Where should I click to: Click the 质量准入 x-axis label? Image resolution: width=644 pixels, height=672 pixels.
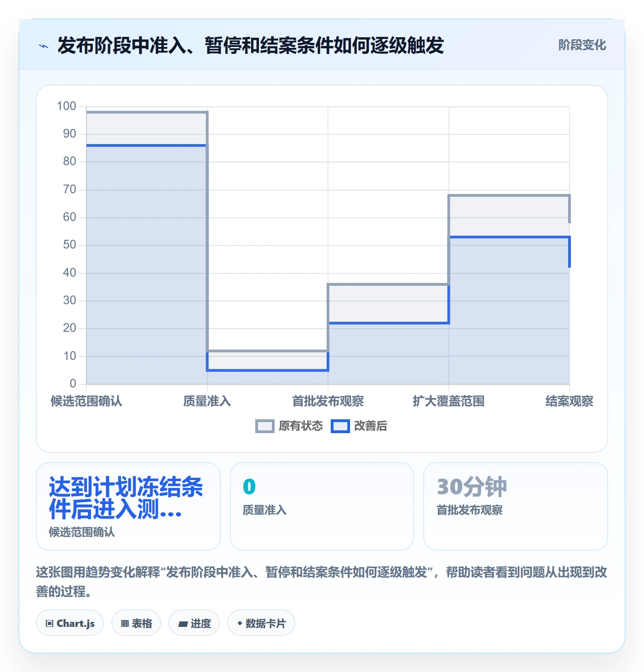[x=207, y=401]
